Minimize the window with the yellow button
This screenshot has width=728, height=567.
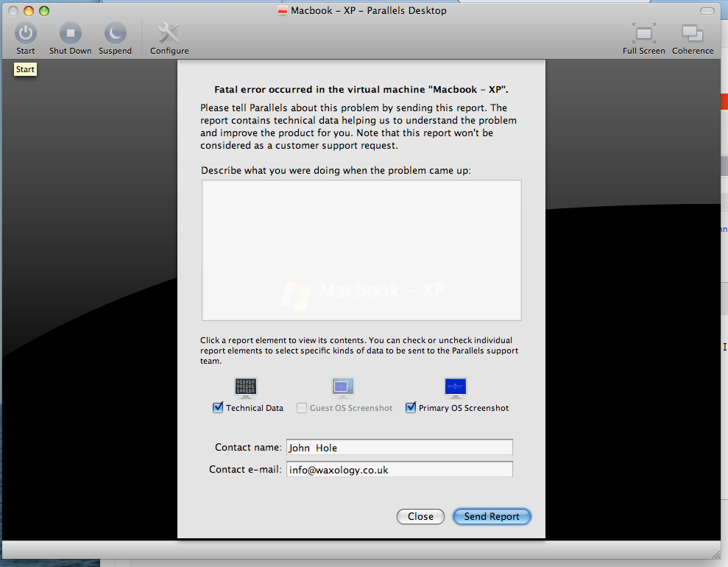pos(29,11)
